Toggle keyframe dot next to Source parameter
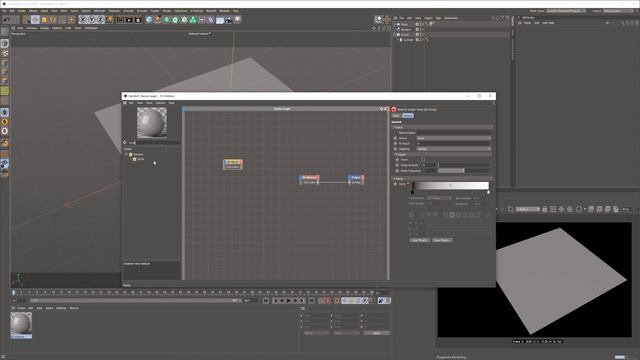 click(395, 138)
